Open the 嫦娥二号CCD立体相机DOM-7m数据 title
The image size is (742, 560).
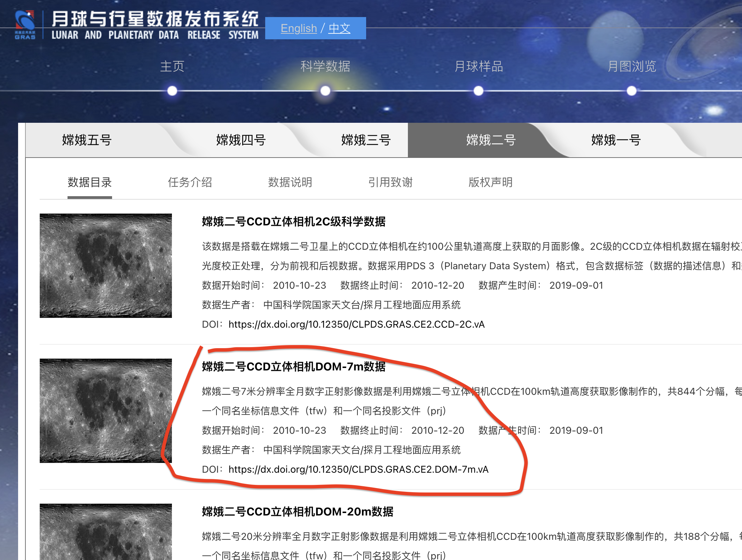pyautogui.click(x=293, y=367)
